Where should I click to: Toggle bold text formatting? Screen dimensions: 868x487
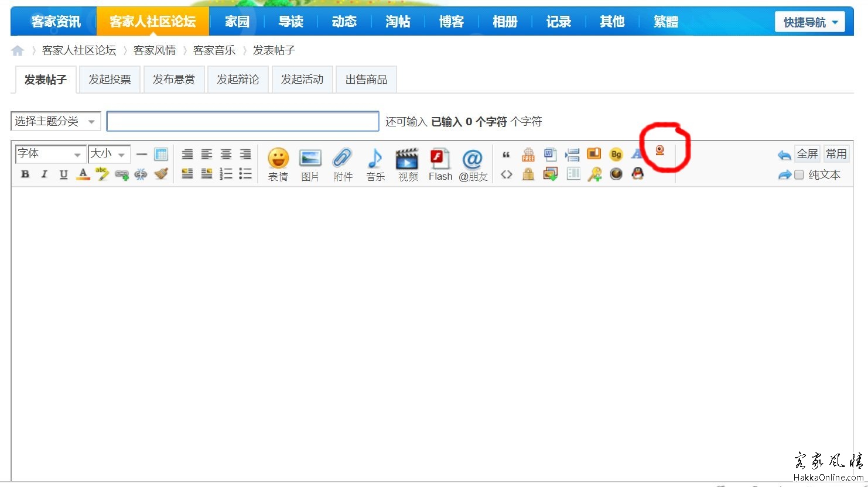pyautogui.click(x=25, y=174)
